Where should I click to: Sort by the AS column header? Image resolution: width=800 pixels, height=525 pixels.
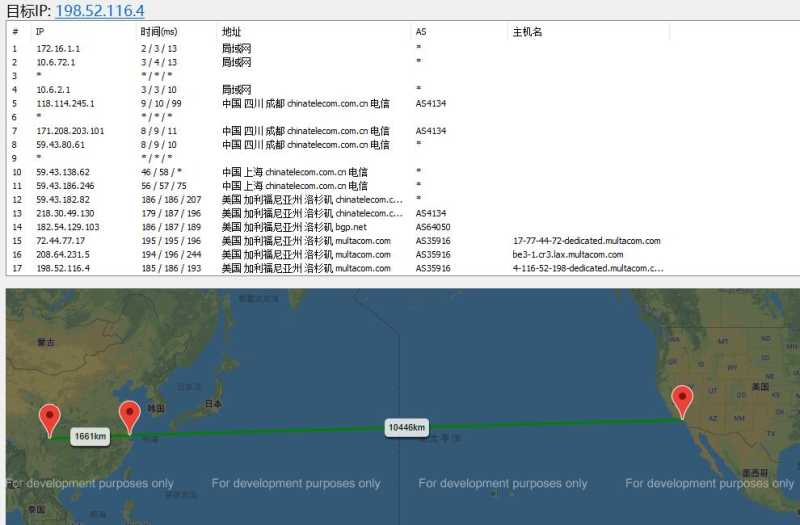(x=420, y=32)
